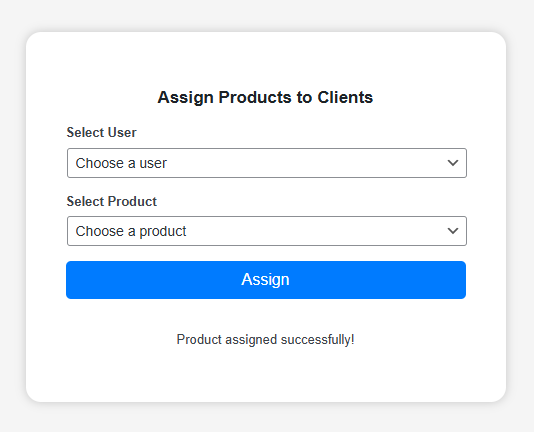Click the word 'Assign' on the blue button

pyautogui.click(x=265, y=280)
